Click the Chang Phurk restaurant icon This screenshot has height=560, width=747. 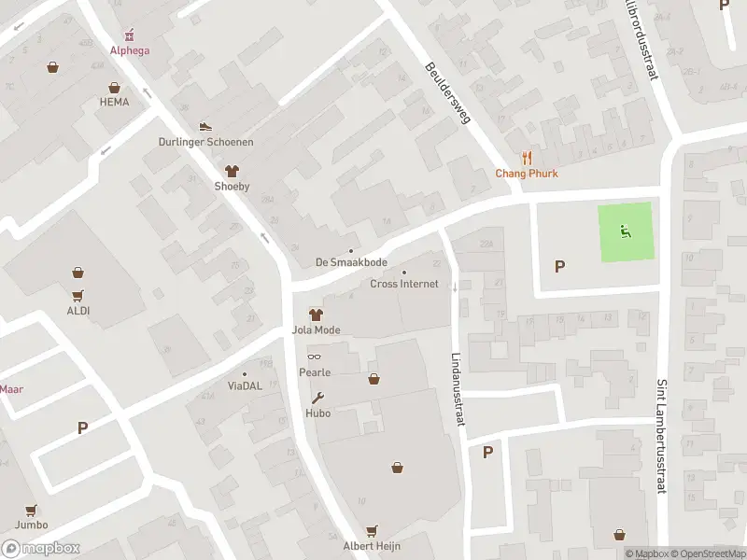tap(527, 158)
